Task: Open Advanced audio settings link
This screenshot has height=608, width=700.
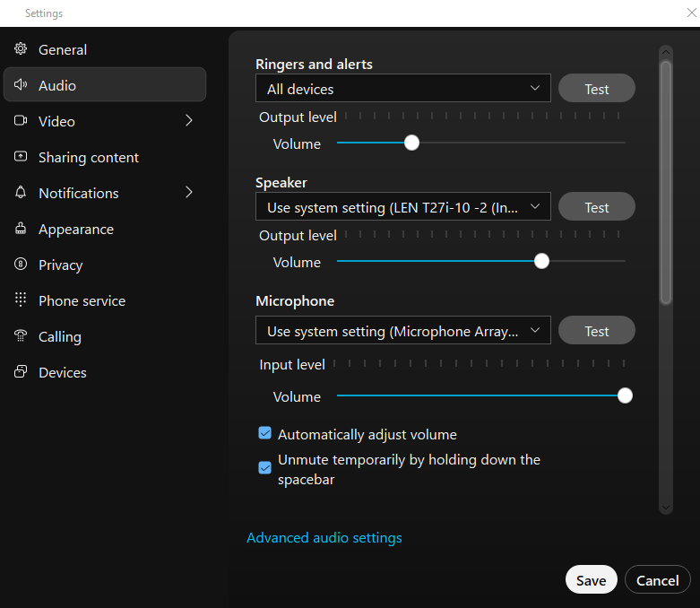Action: point(324,538)
